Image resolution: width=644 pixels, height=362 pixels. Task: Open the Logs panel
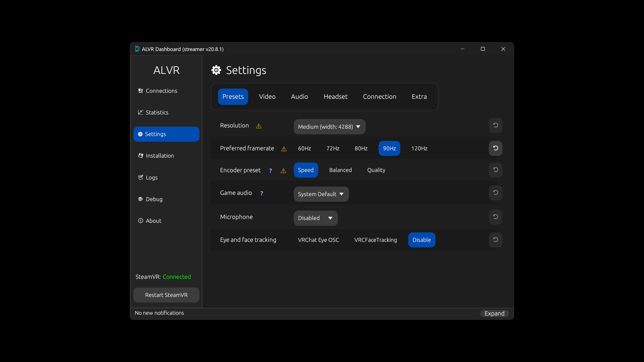[x=151, y=177]
